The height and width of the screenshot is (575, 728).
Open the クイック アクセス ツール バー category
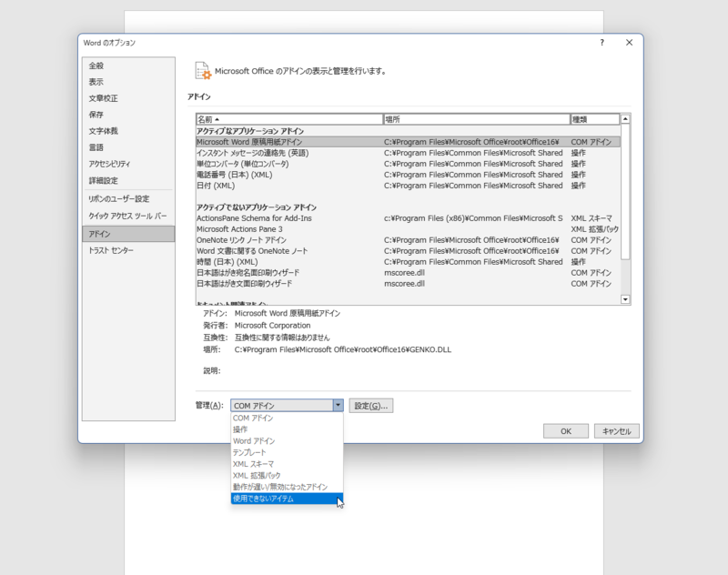pos(128,216)
